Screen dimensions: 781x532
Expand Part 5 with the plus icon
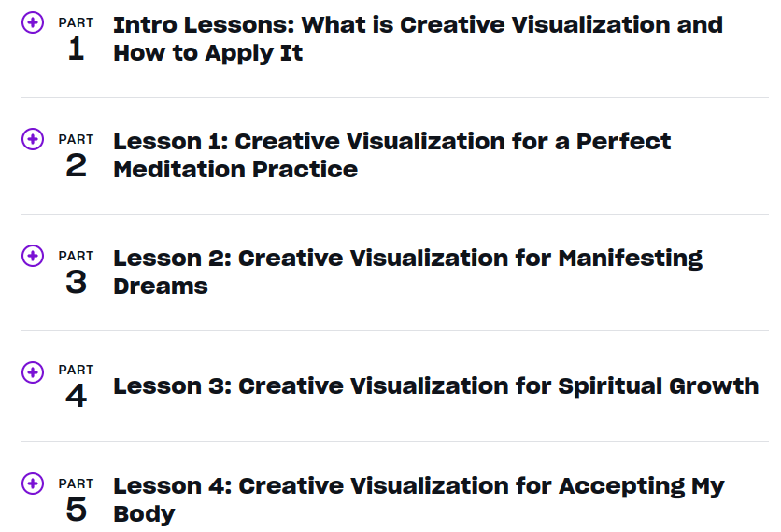tap(33, 483)
